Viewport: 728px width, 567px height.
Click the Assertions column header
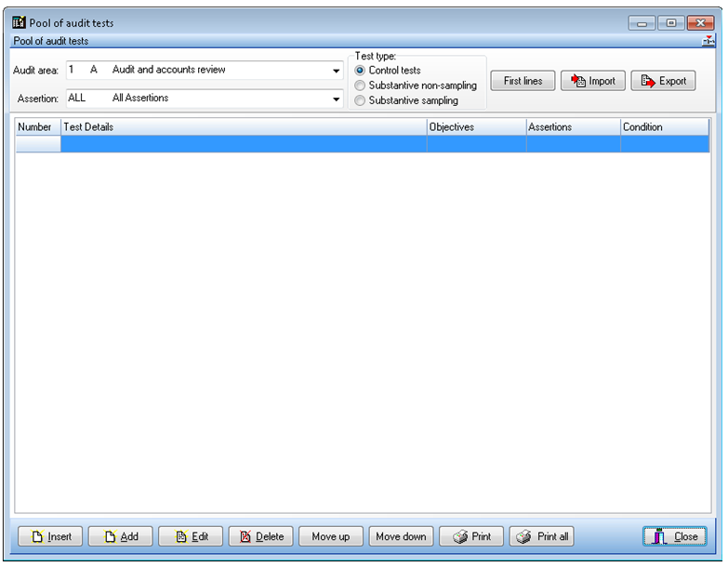point(574,127)
